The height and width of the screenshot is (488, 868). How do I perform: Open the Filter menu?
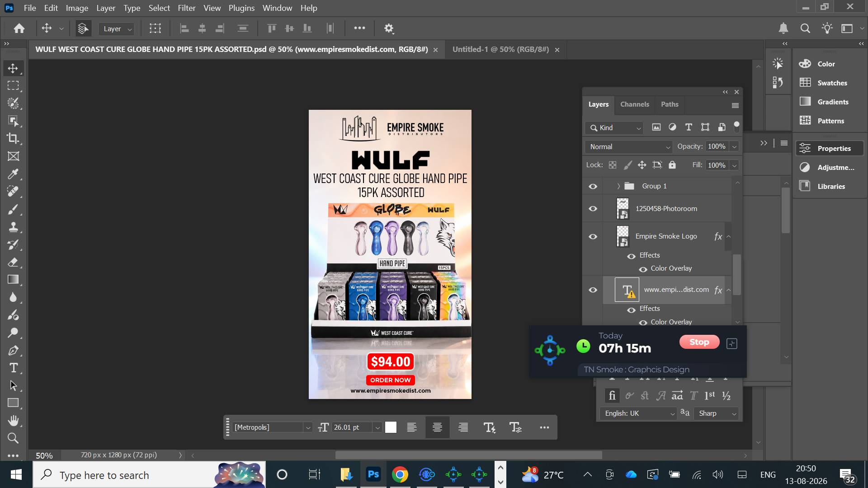pos(186,8)
